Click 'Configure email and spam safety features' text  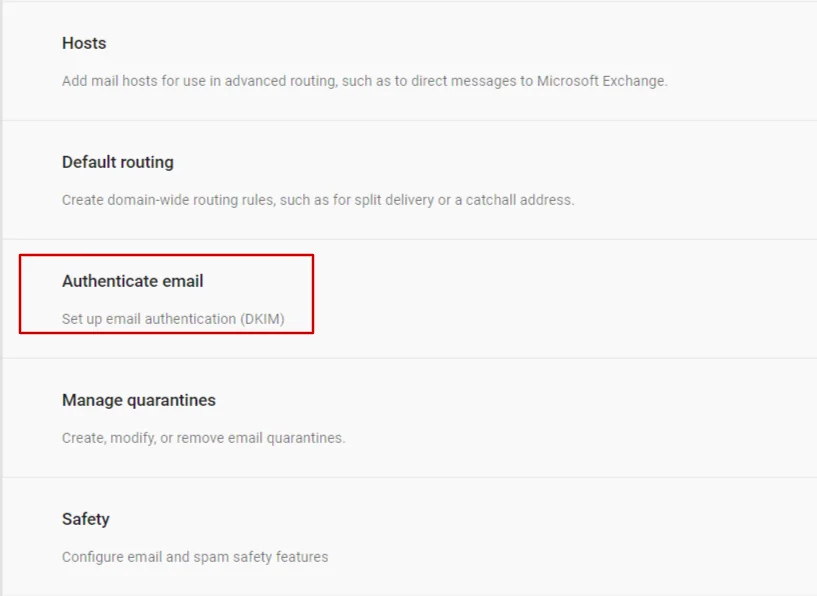coord(195,556)
